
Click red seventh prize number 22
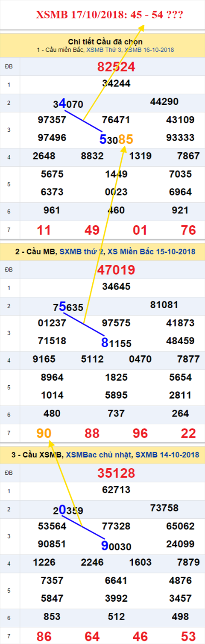click(188, 433)
